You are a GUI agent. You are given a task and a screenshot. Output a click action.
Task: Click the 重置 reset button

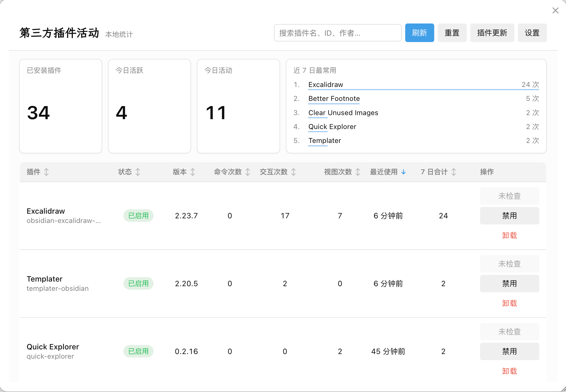(x=452, y=33)
